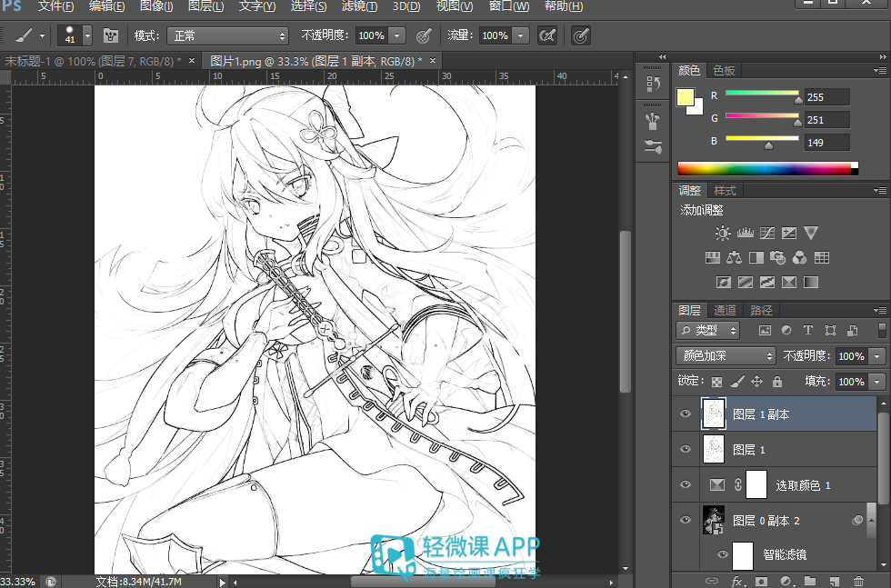
Task: Switch to the 未标题-1 document tab
Action: coord(93,61)
